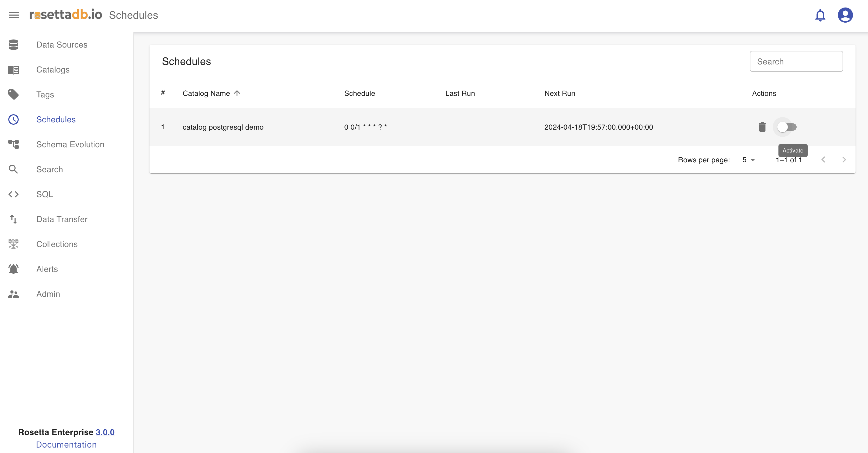Click the 3.0.0 version link
This screenshot has width=868, height=453.
tap(105, 432)
